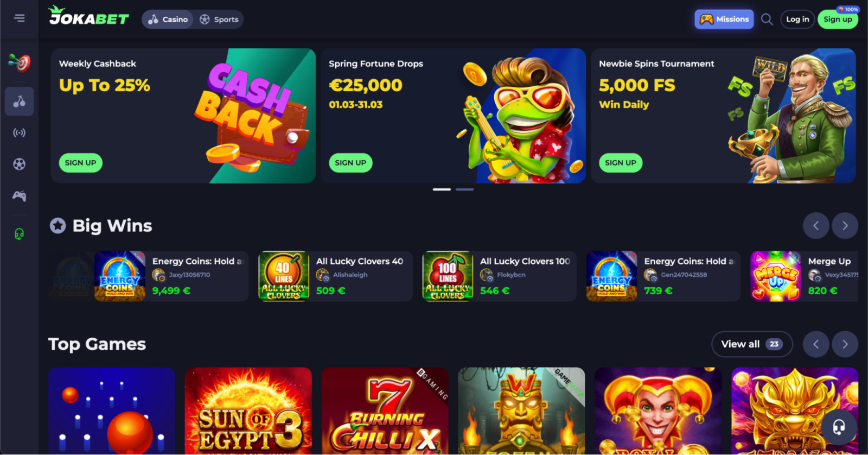Select the cherry casino sidebar icon
Viewport: 868px width, 455px height.
20,102
